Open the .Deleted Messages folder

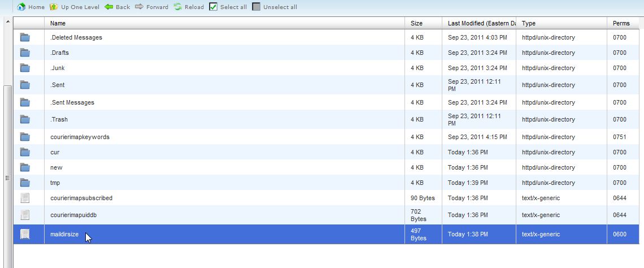76,37
